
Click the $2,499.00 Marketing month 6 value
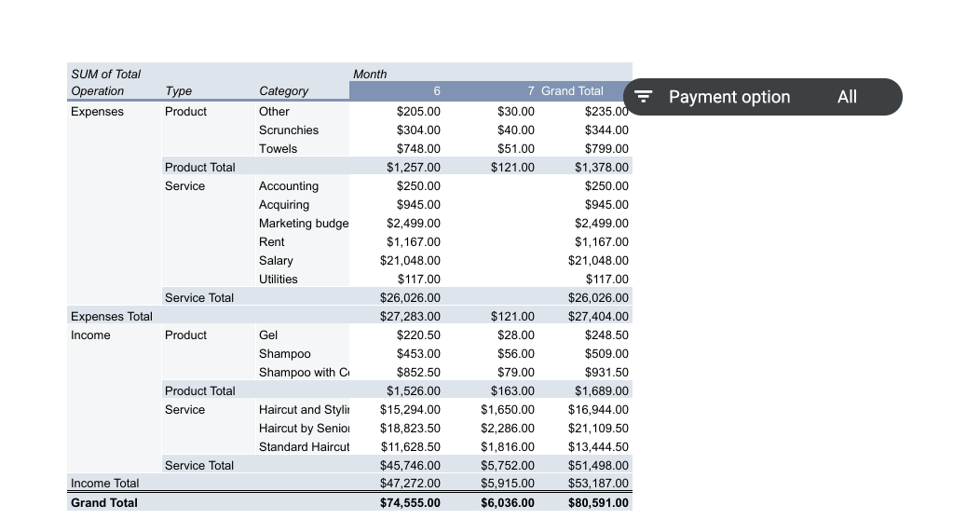(413, 224)
